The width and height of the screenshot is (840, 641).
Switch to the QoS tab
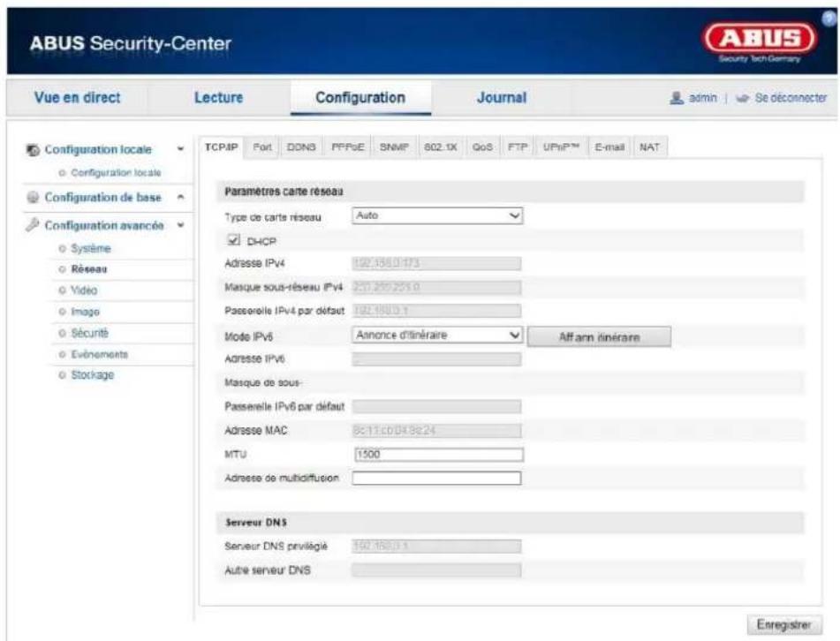pyautogui.click(x=482, y=147)
